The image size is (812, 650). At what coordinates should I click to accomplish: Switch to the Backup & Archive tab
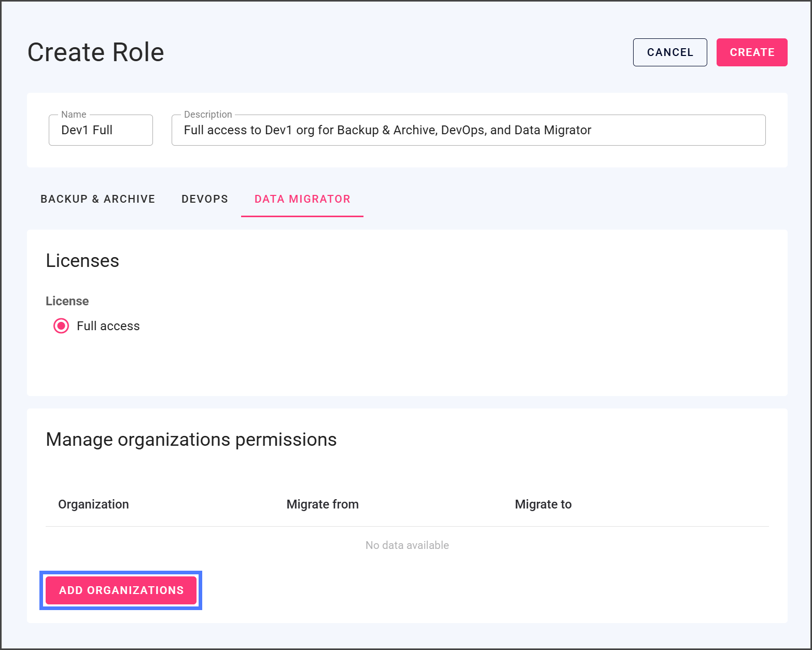click(x=97, y=199)
